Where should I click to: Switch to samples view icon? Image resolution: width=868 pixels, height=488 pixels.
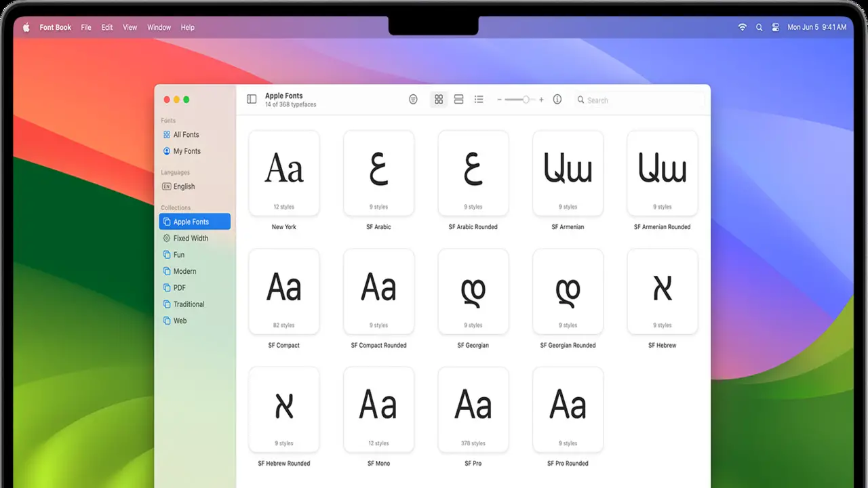(x=458, y=100)
